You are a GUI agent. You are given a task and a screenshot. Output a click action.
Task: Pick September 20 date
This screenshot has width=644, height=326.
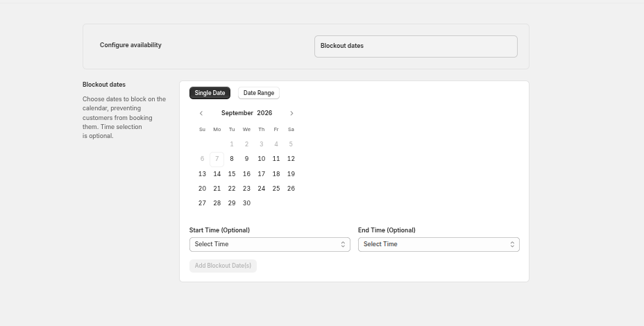pyautogui.click(x=202, y=189)
